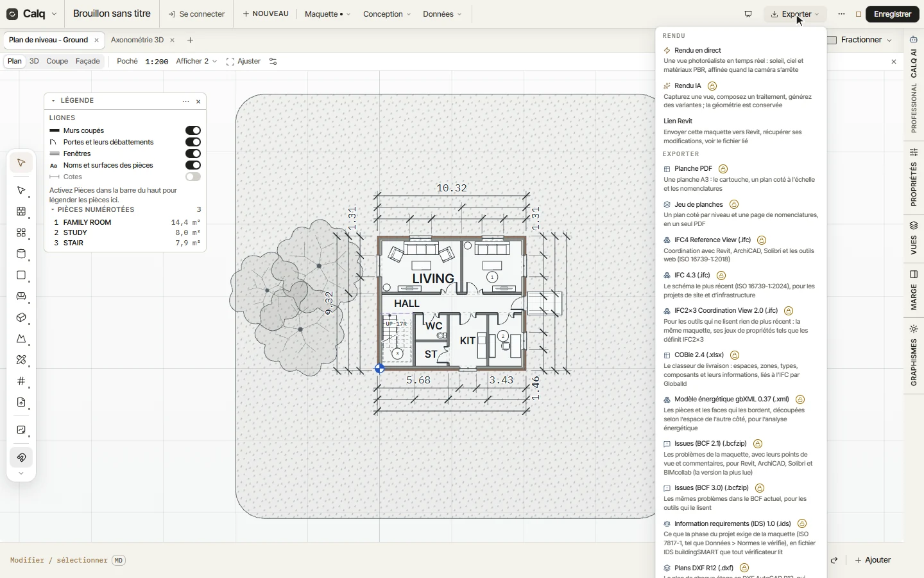Choose the terrain mountain tool

pos(21,339)
